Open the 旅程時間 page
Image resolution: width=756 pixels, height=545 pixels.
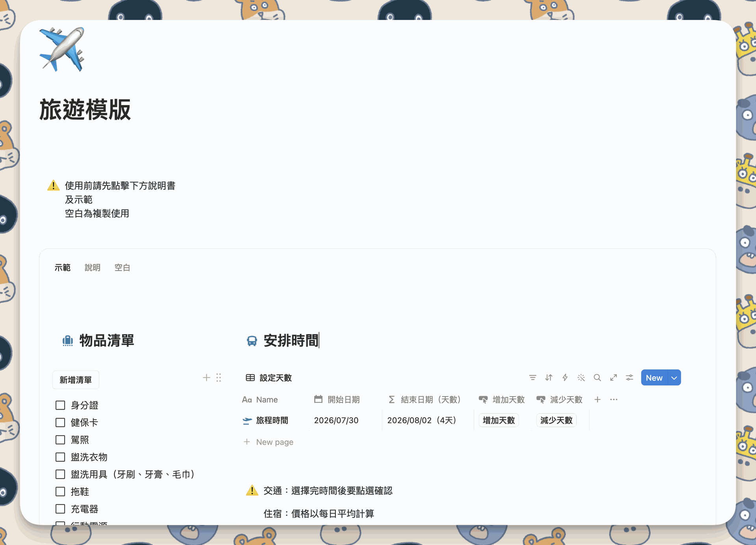point(272,421)
